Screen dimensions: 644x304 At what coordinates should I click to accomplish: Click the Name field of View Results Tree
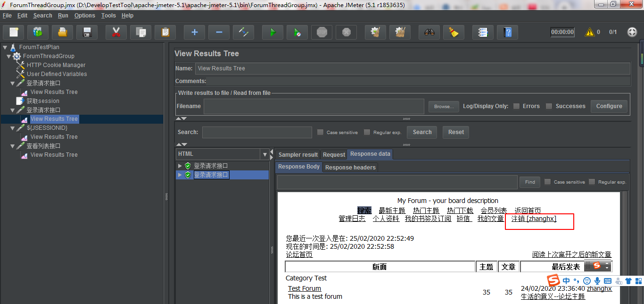(413, 68)
